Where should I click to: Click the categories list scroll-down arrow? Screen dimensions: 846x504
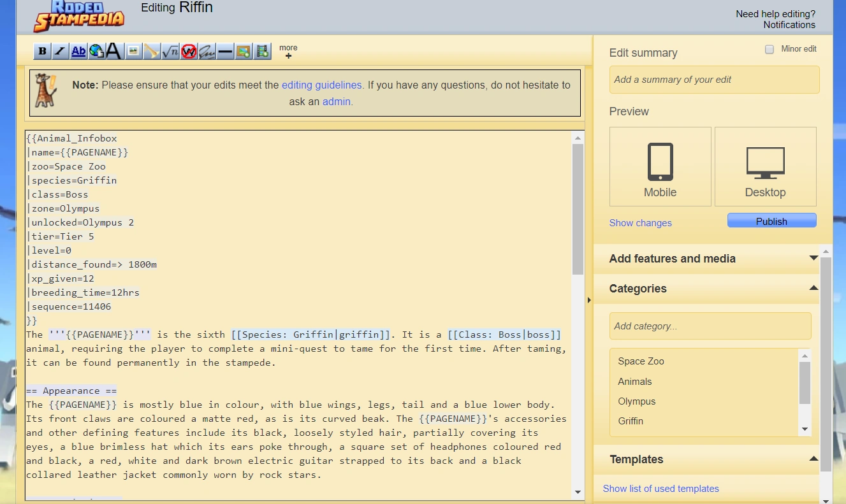click(805, 429)
